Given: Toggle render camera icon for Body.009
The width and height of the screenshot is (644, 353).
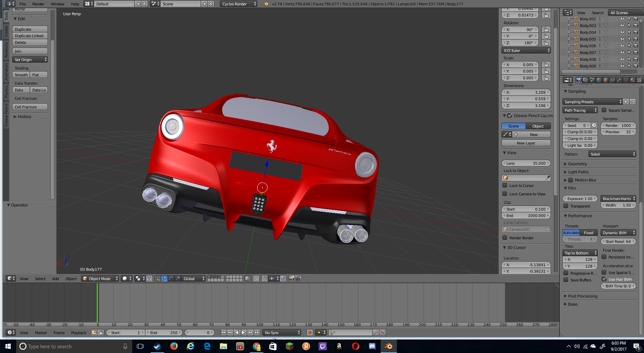Looking at the screenshot, I should (636, 66).
